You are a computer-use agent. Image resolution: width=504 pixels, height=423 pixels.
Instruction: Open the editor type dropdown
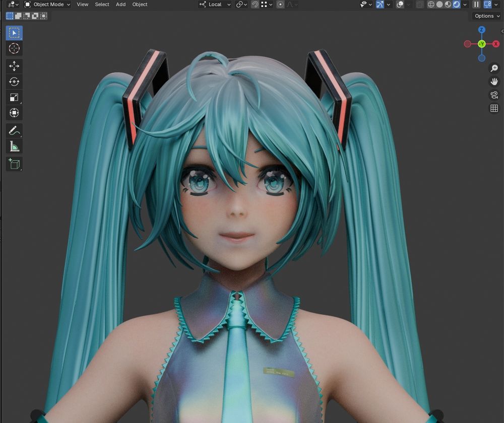(13, 5)
